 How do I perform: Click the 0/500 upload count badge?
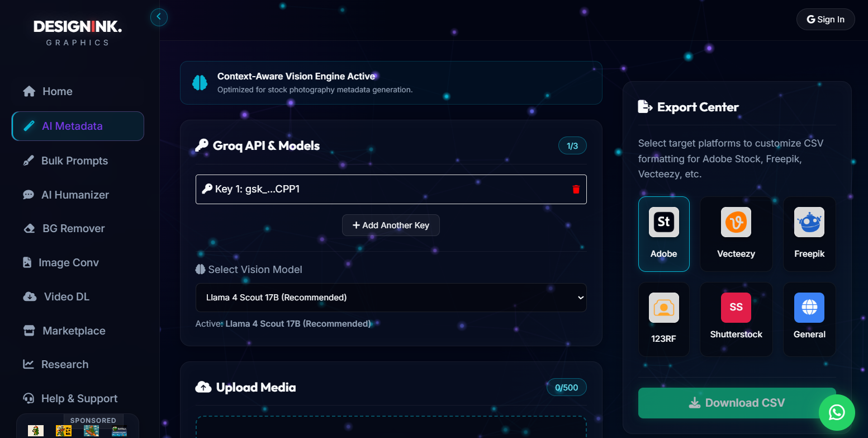567,387
